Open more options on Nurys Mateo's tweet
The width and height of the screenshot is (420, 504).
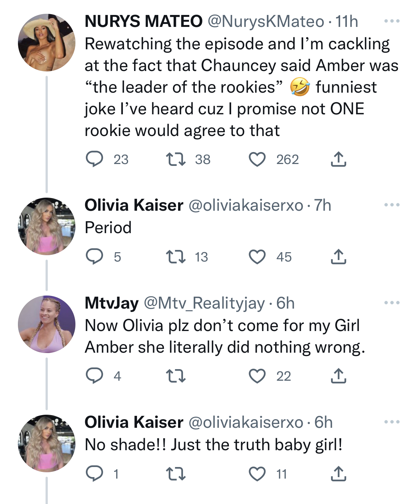coord(392,21)
